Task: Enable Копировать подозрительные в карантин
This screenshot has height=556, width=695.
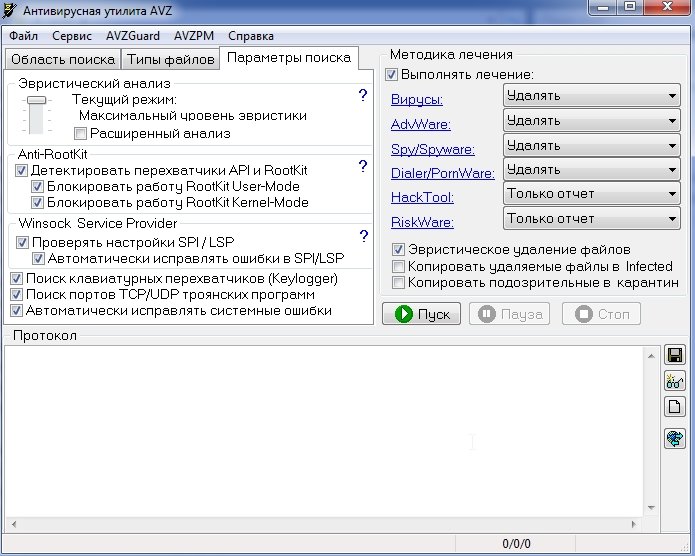Action: click(398, 282)
